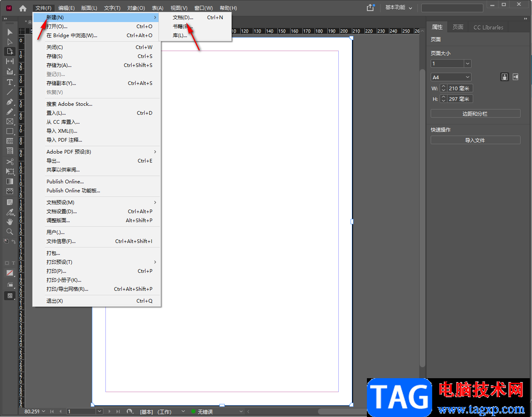
Task: Select 置入(L)... menu entry
Action: (97, 113)
